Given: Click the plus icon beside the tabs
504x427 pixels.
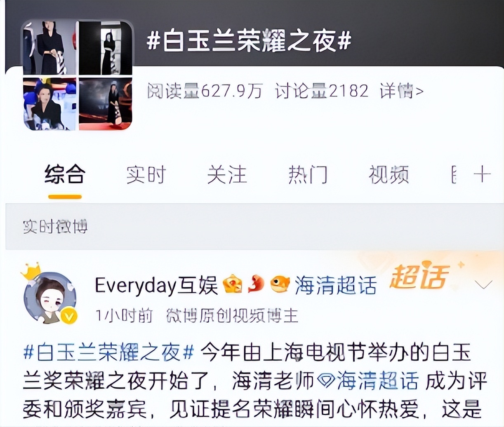Looking at the screenshot, I should 482,174.
